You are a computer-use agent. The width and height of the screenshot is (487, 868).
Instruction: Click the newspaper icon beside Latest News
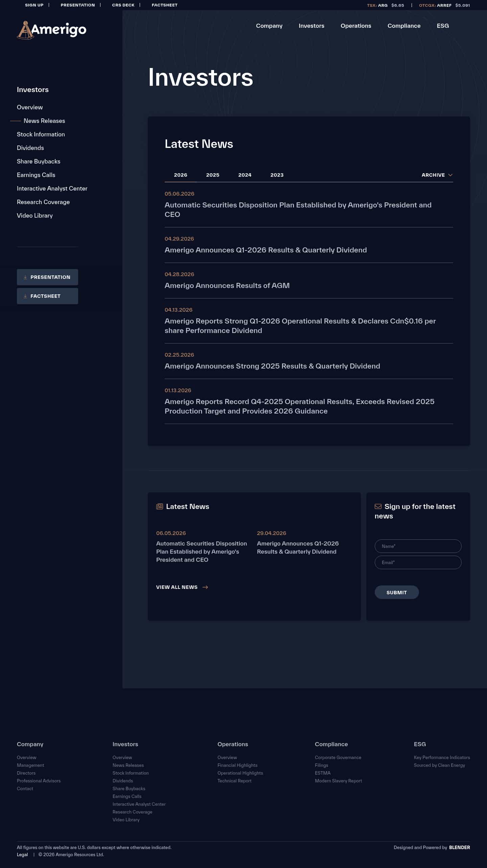tap(160, 507)
